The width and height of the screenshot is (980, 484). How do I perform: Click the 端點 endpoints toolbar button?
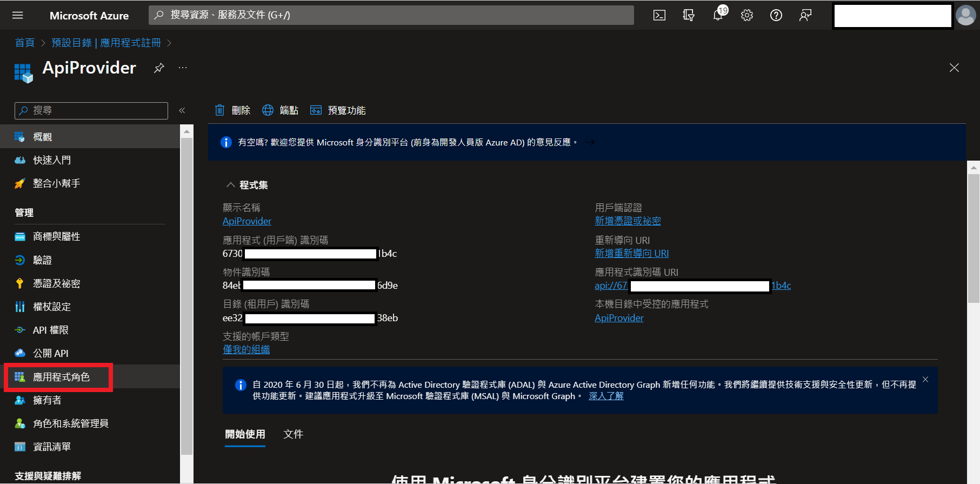(x=281, y=110)
